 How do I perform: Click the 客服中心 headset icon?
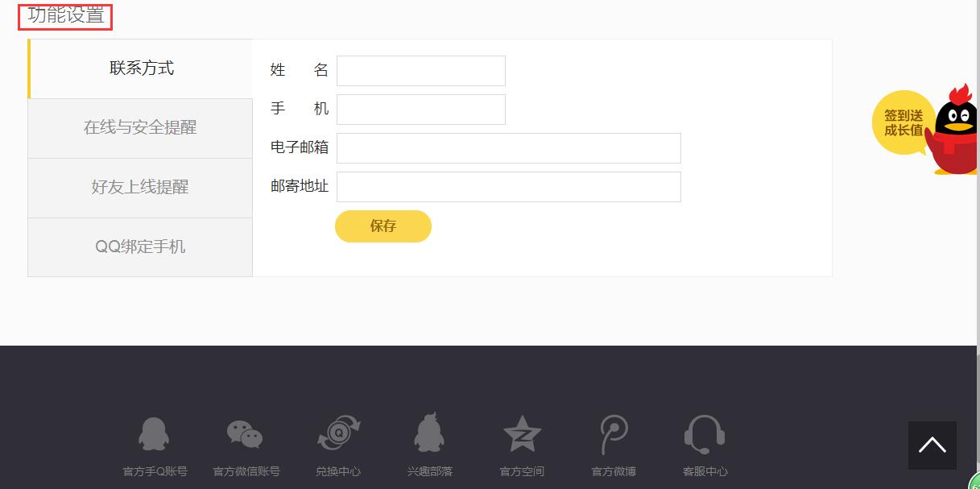(x=705, y=435)
